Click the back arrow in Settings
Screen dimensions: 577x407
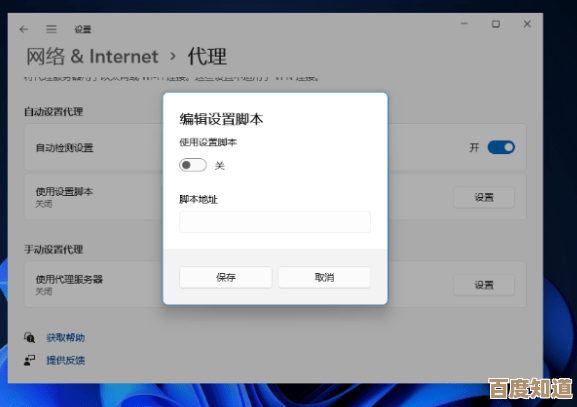(x=24, y=29)
